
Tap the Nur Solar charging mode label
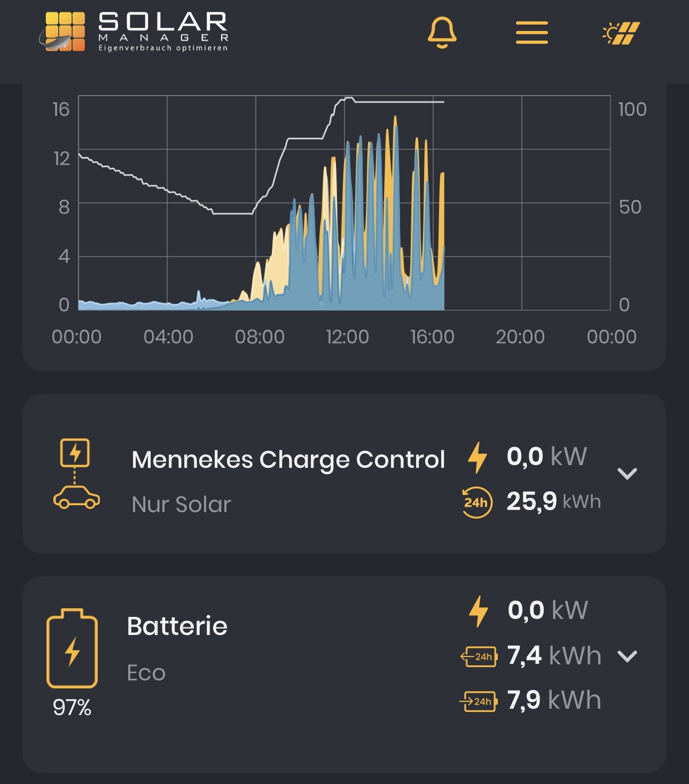tap(181, 504)
